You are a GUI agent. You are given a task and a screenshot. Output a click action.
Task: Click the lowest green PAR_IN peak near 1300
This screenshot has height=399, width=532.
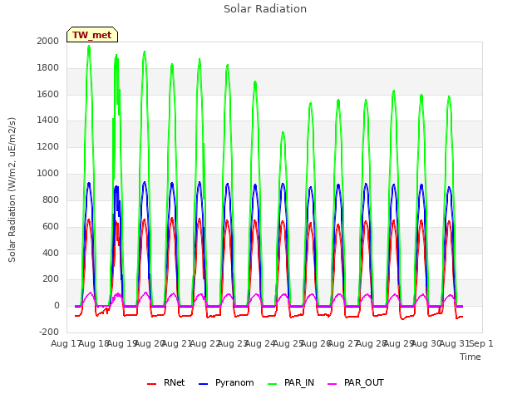tap(283, 133)
